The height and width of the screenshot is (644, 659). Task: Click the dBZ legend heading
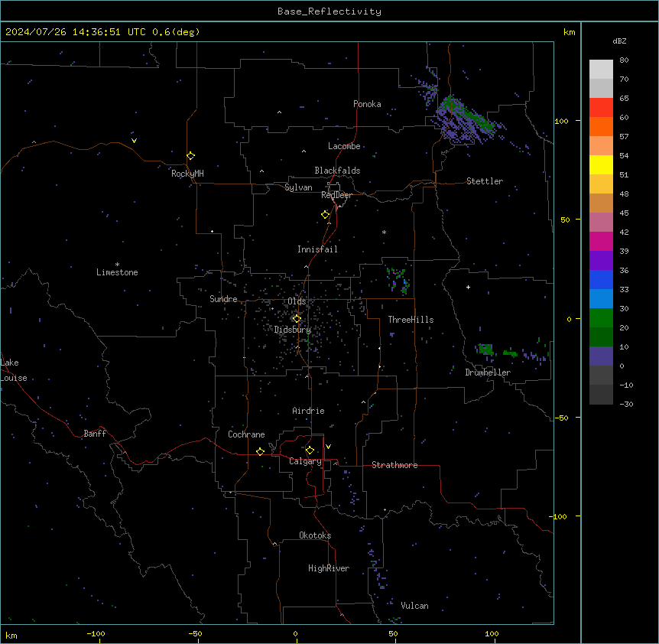click(619, 41)
